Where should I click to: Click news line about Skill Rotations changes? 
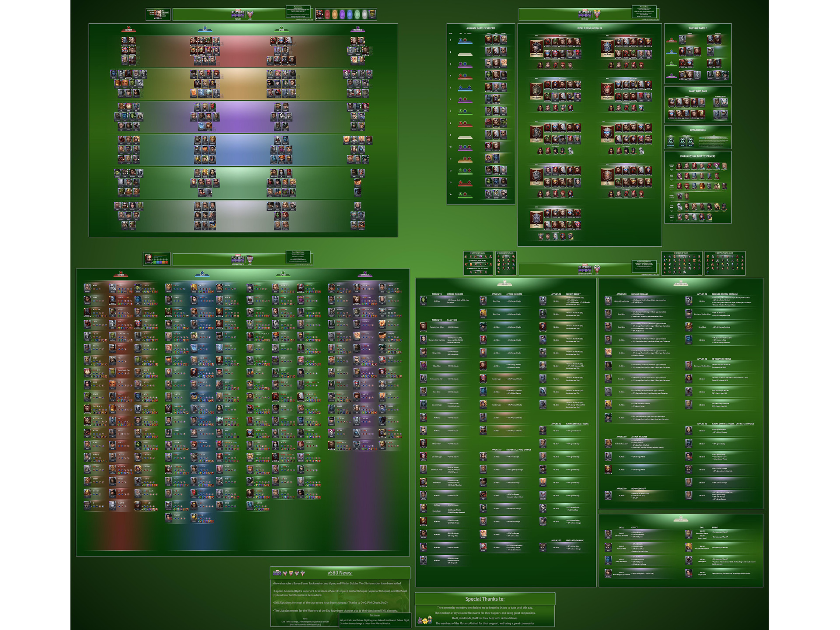(330, 602)
